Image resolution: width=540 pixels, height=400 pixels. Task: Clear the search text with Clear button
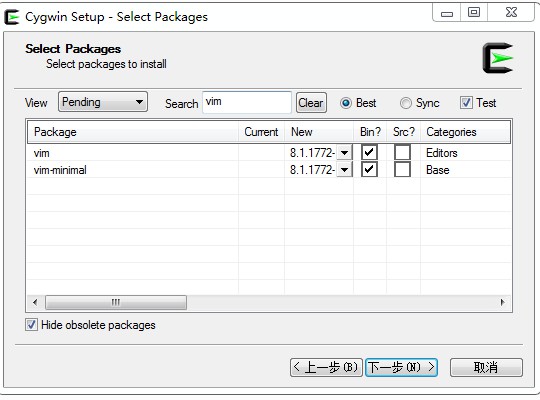(311, 103)
